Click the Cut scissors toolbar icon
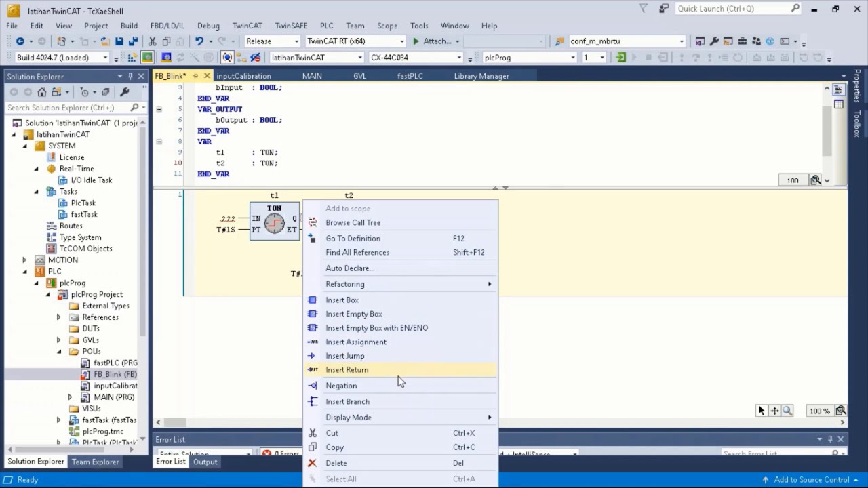This screenshot has height=488, width=868. coord(153,41)
